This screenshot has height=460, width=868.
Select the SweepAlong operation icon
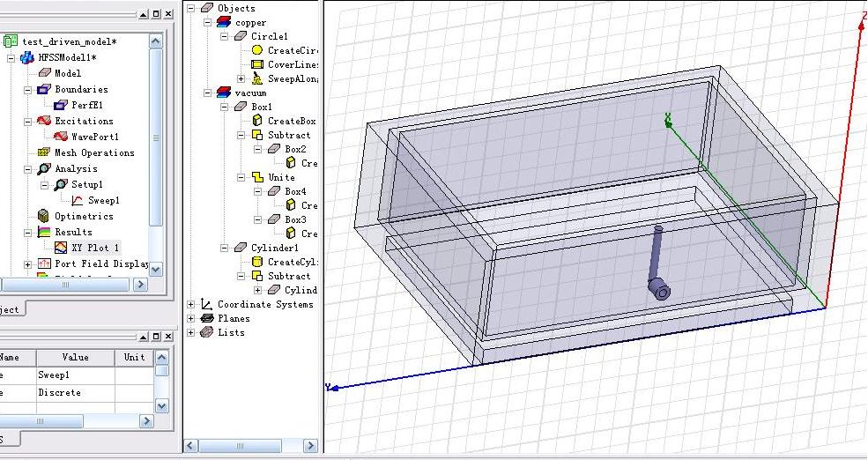click(x=256, y=78)
